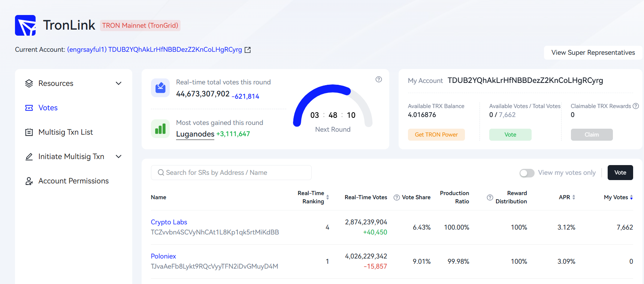Viewport: 644px width, 284px height.
Task: Click TRON Mainnet (TronGrid) network badge
Action: pyautogui.click(x=140, y=26)
